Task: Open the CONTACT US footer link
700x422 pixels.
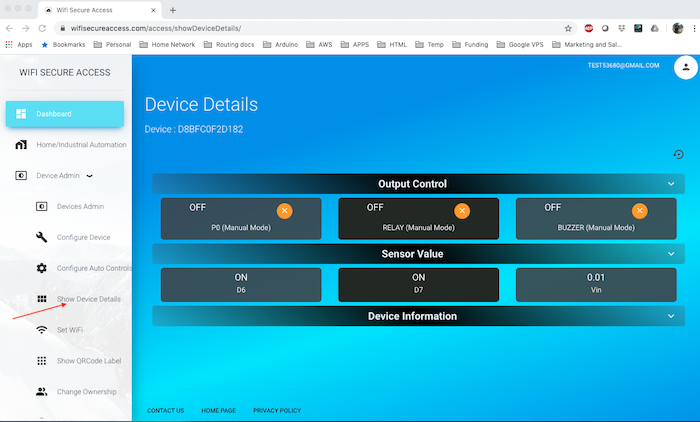Action: (166, 410)
